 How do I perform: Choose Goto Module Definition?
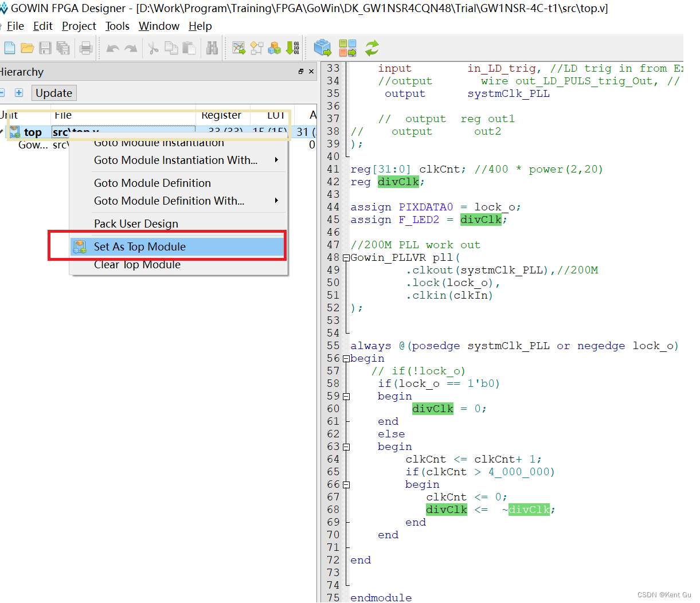(178, 183)
